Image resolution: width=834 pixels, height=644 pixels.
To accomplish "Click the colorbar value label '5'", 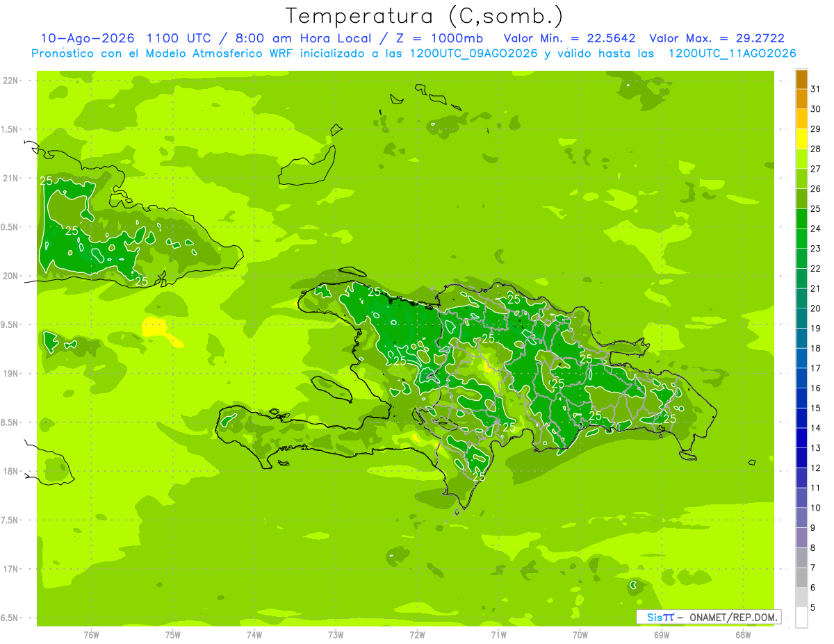I will 813,608.
